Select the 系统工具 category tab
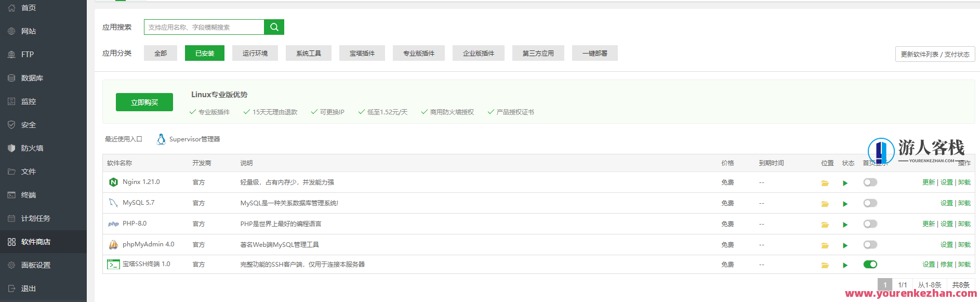This screenshot has height=302, width=980. (309, 53)
